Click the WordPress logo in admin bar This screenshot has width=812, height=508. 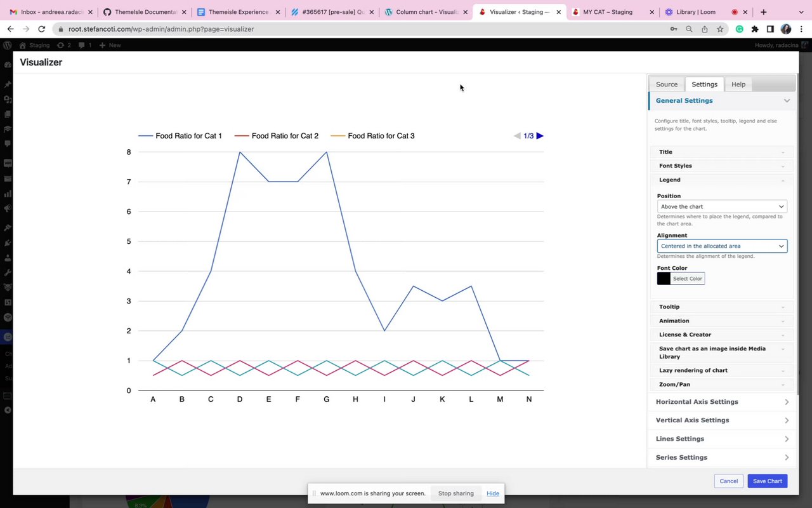coord(8,45)
